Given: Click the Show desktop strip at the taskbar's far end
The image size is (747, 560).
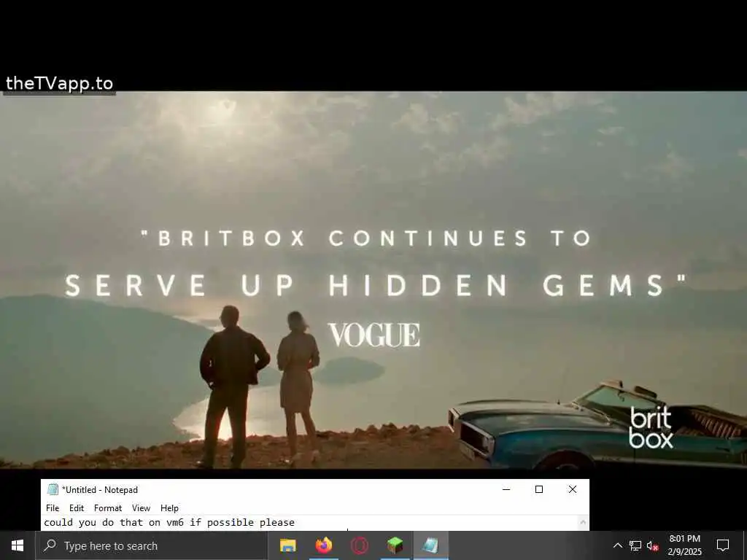Looking at the screenshot, I should pyautogui.click(x=745, y=545).
